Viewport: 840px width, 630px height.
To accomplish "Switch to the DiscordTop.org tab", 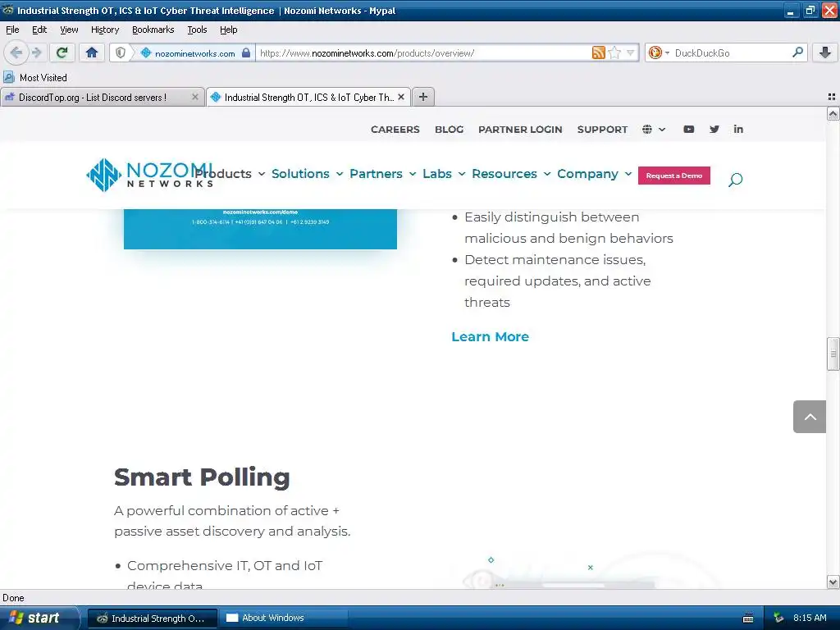I will [x=102, y=97].
